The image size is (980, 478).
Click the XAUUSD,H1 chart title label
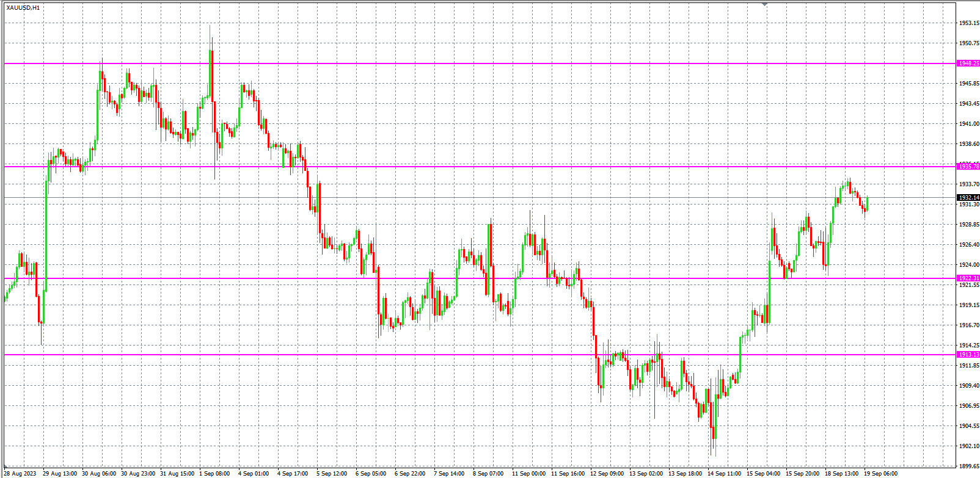tap(23, 8)
